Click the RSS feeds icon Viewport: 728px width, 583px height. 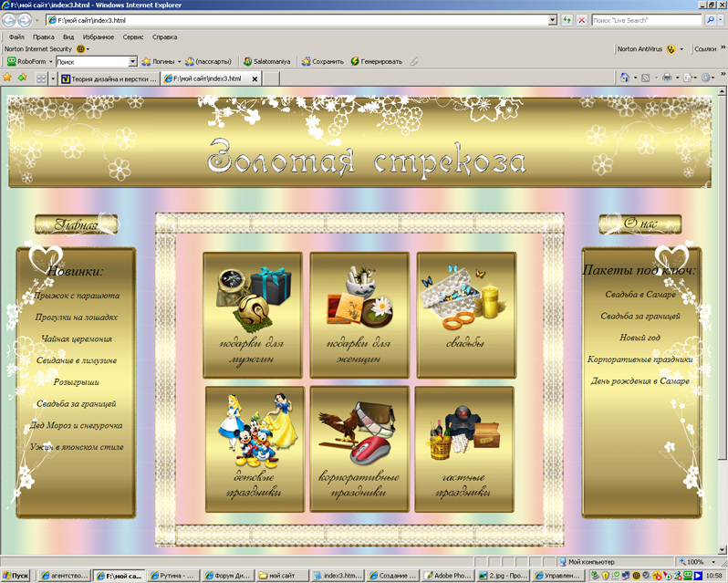coord(645,78)
